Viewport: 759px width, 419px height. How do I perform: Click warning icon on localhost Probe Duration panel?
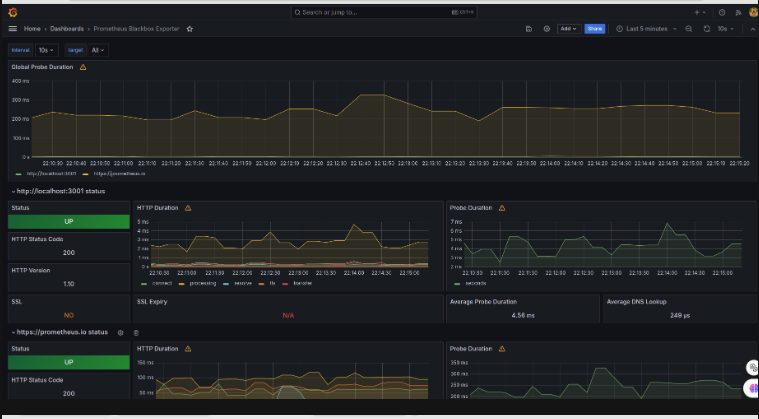[502, 208]
